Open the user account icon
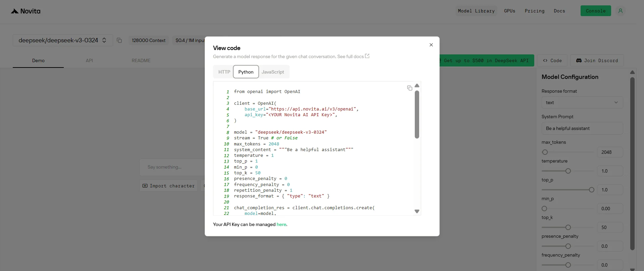Viewport: 644px width, 271px height. (x=621, y=11)
